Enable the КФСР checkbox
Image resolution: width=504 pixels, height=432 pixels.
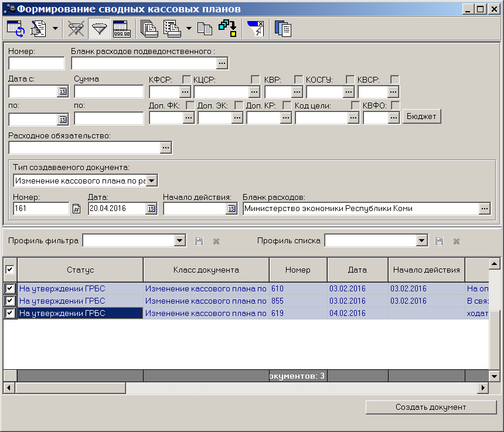click(x=186, y=79)
